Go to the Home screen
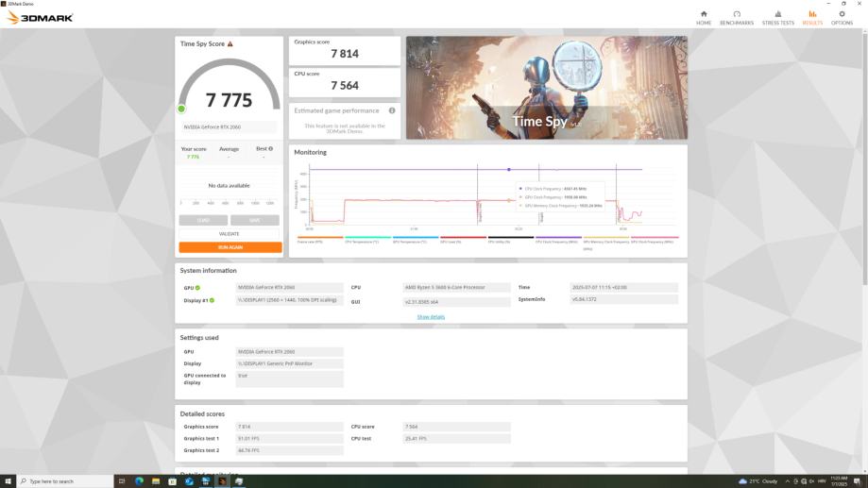Screen dimensions: 868x488 coord(704,17)
